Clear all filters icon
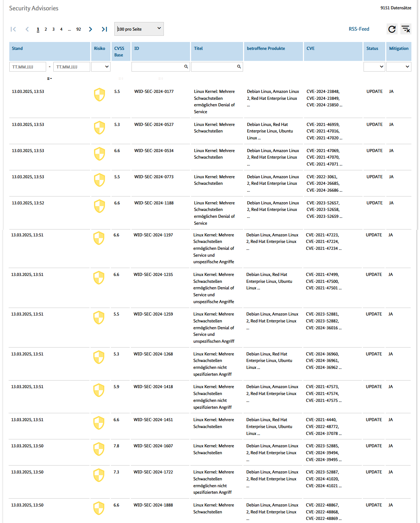420x523 pixels. pyautogui.click(x=406, y=29)
